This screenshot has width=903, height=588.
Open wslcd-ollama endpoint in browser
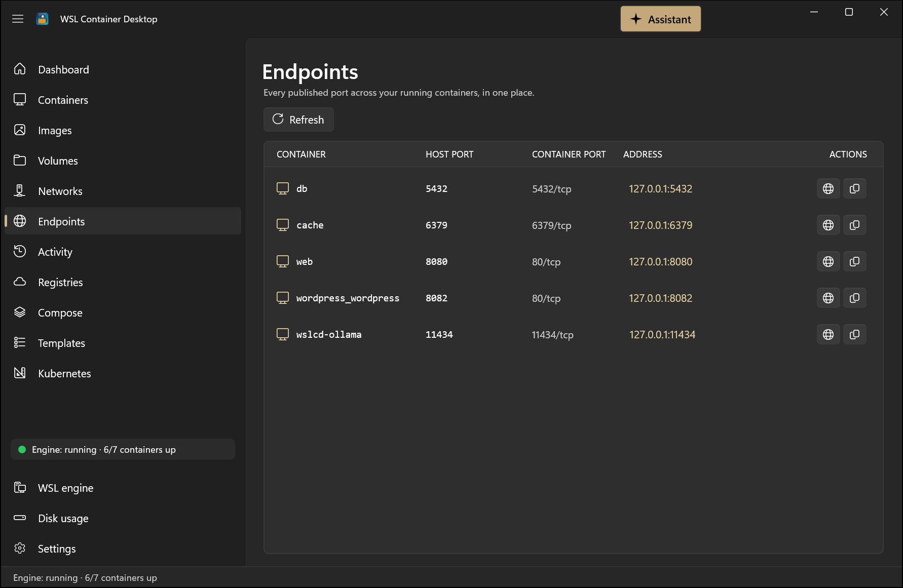(828, 334)
